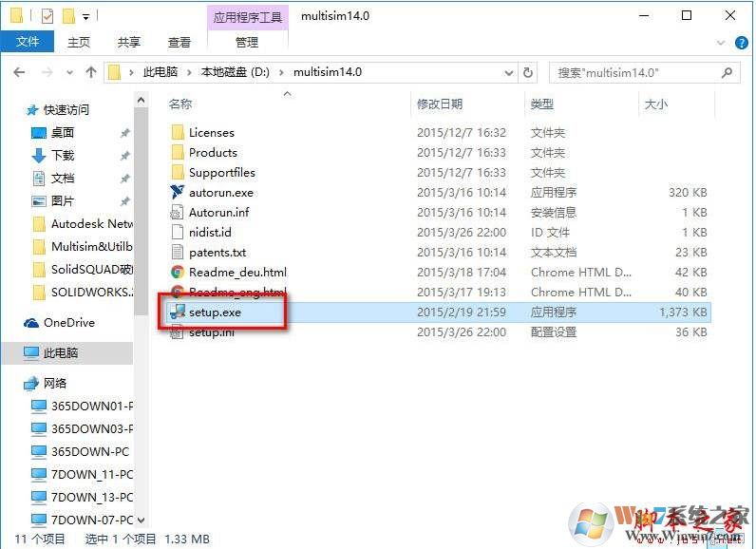The height and width of the screenshot is (549, 756).
Task: Unpin 图片 using its pin icon
Action: [124, 201]
